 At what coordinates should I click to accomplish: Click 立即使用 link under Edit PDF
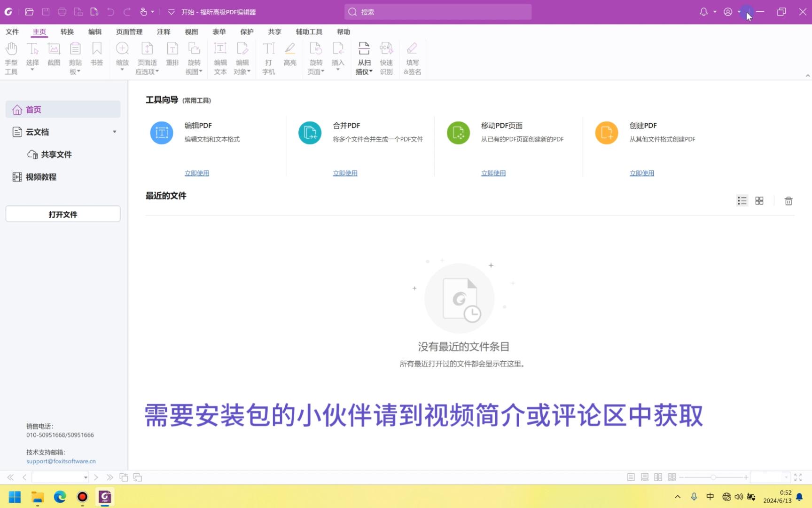pyautogui.click(x=197, y=173)
